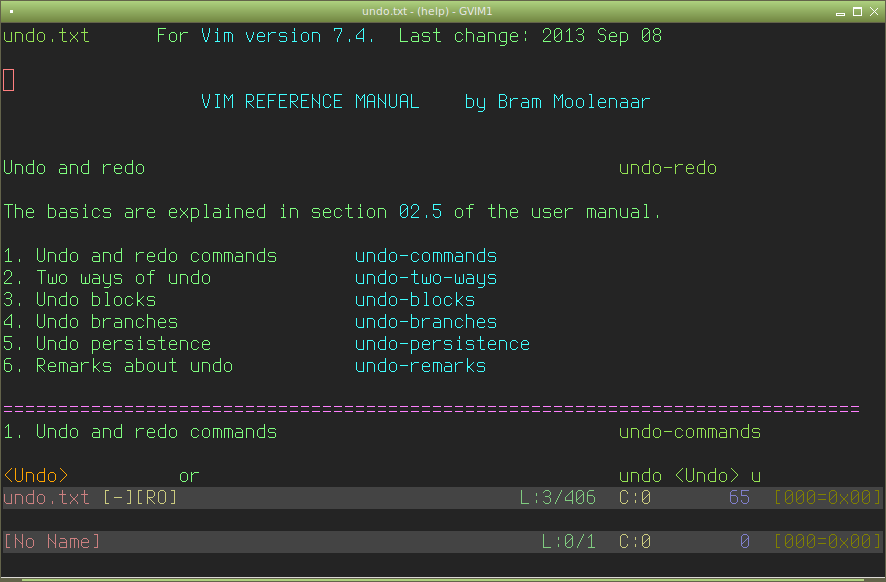This screenshot has height=582, width=886.
Task: Minimize the GVIM1 window
Action: pyautogui.click(x=841, y=11)
